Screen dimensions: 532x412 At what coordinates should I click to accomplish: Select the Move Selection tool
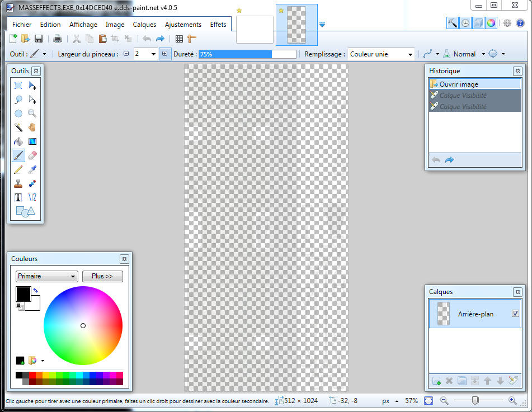point(32,100)
